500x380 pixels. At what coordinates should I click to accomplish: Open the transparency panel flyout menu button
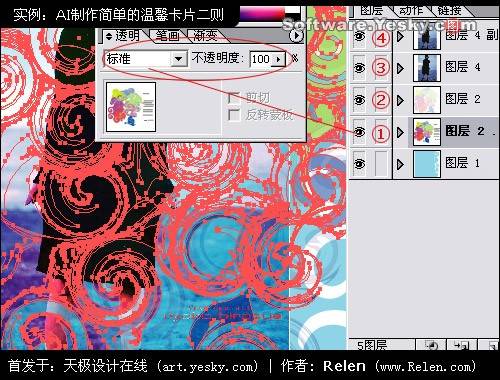(296, 35)
